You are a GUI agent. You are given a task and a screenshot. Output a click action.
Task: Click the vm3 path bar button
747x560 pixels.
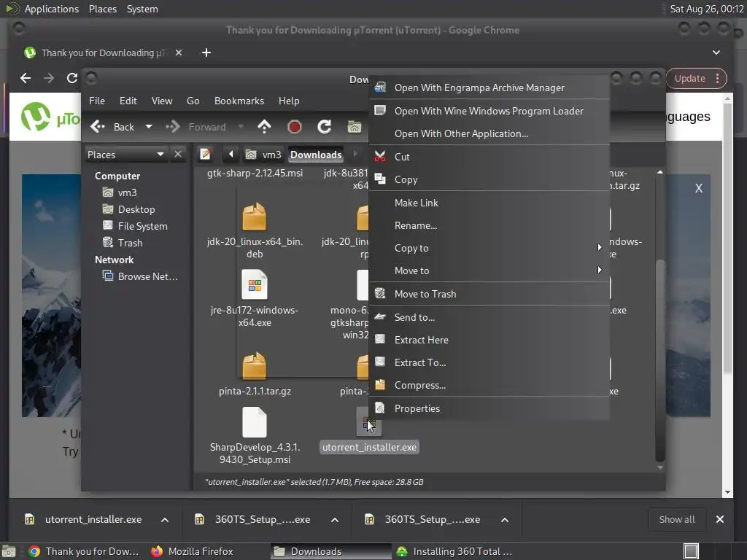pyautogui.click(x=263, y=155)
